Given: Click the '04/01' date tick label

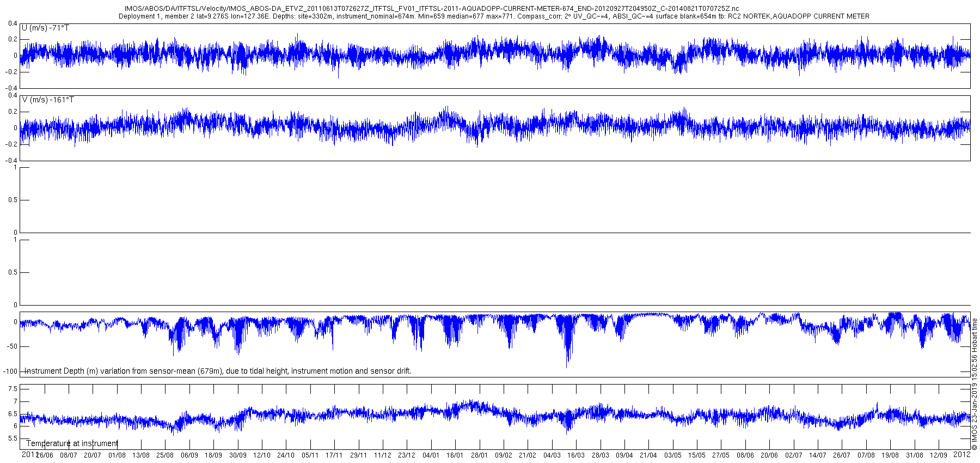Looking at the screenshot, I should (431, 455).
